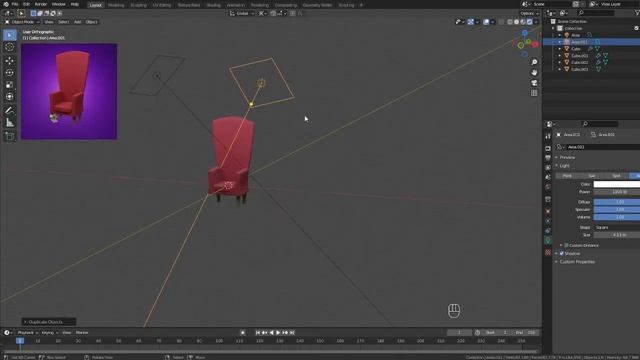Screen dimensions: 640x360
Task: Expand the Duplicate Objects operator panel
Action: point(48,322)
